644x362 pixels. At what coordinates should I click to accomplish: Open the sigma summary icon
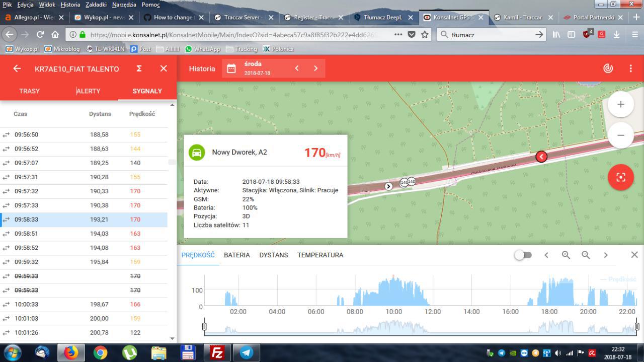click(139, 68)
